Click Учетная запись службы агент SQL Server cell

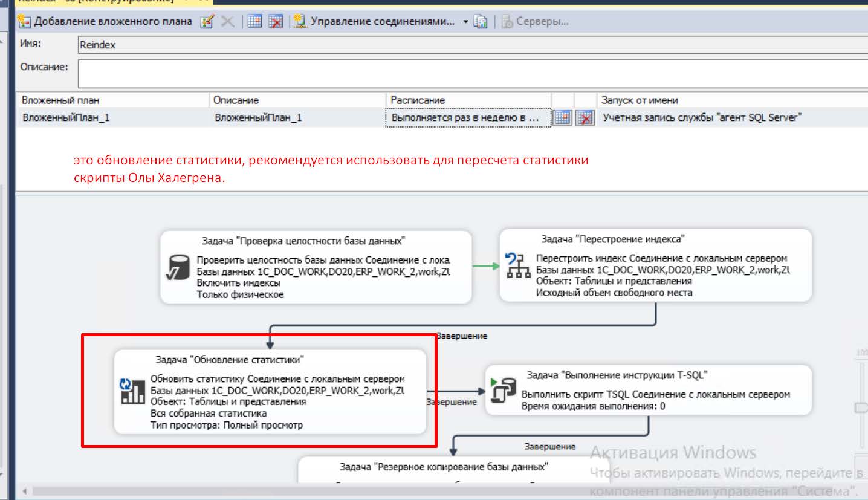click(733, 118)
